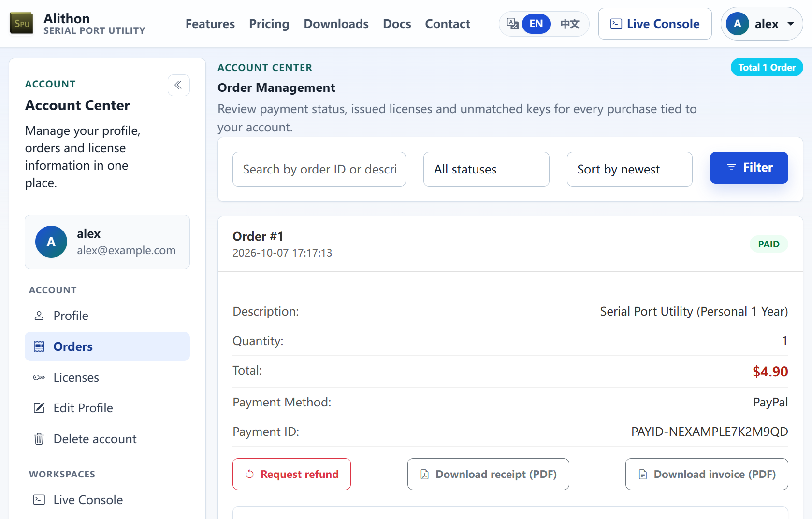Click alex@example.com email text
Viewport: 812px width, 519px height.
(126, 250)
